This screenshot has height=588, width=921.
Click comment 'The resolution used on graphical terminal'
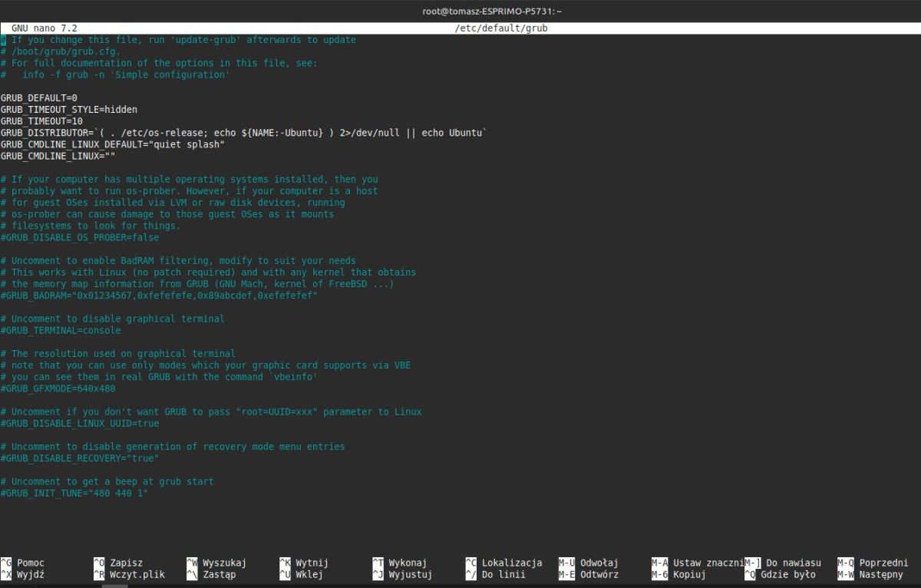click(x=118, y=353)
